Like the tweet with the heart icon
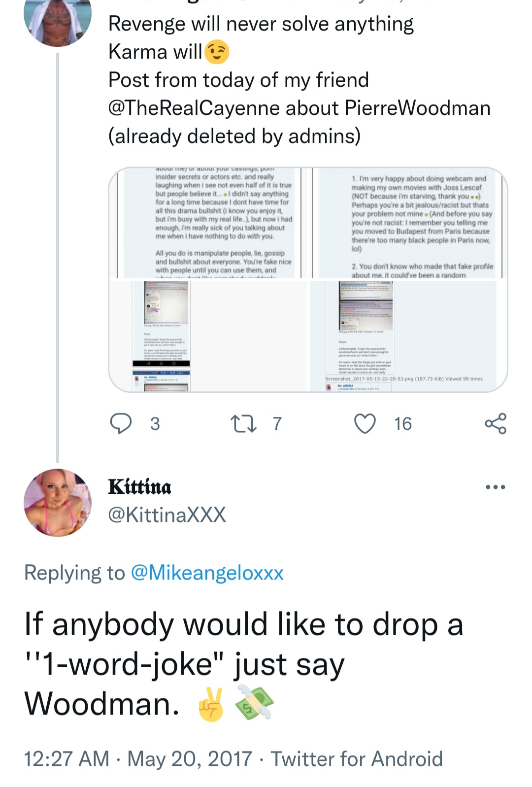This screenshot has height=787, width=532. 365,424
